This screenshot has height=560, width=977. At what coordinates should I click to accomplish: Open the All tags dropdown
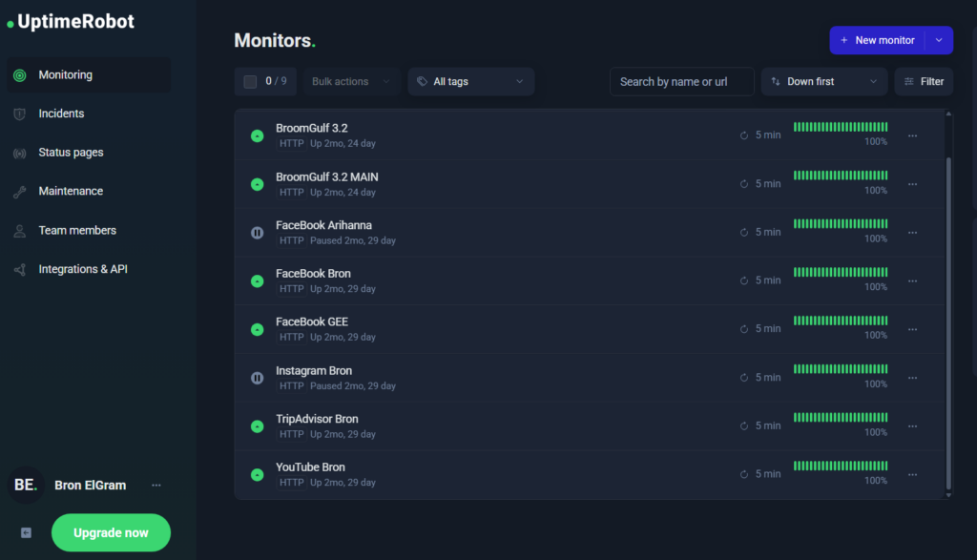tap(471, 82)
